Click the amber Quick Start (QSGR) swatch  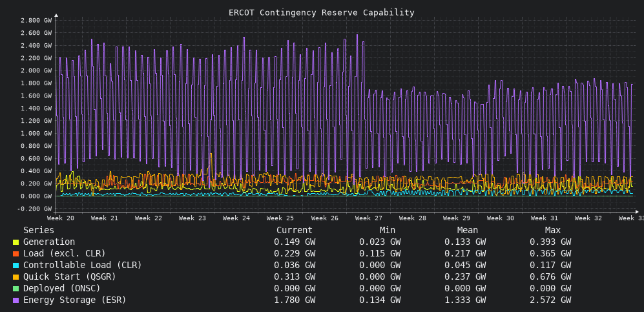(16, 277)
